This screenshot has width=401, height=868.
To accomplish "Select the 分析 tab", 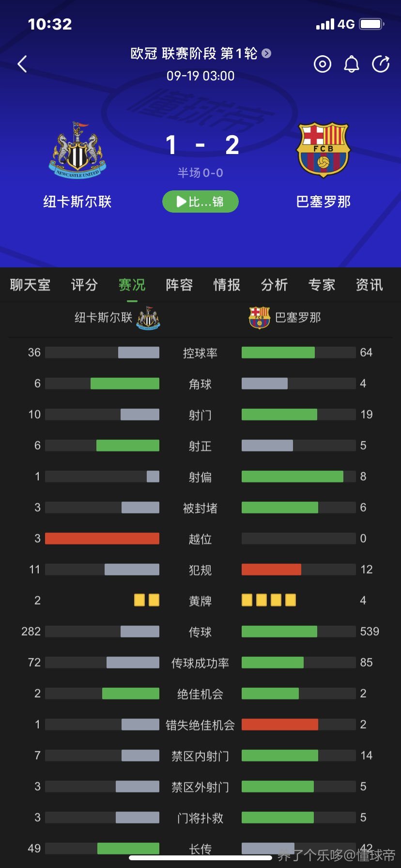I will click(x=274, y=285).
